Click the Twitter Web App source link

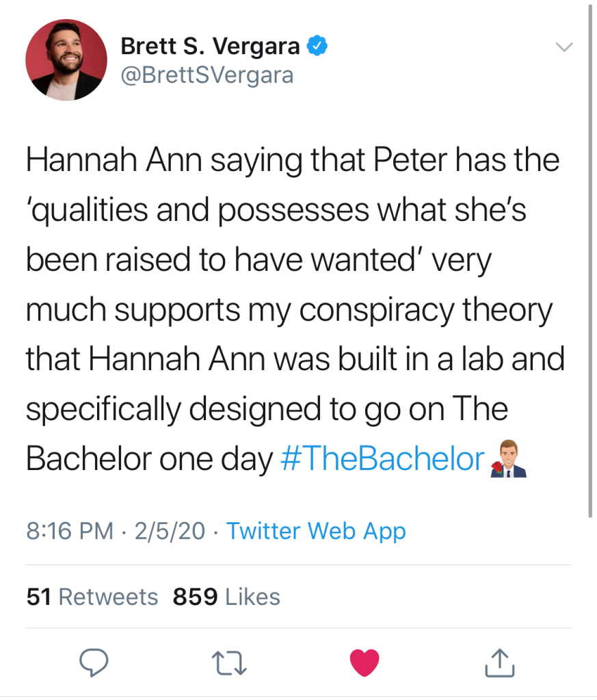(x=316, y=531)
